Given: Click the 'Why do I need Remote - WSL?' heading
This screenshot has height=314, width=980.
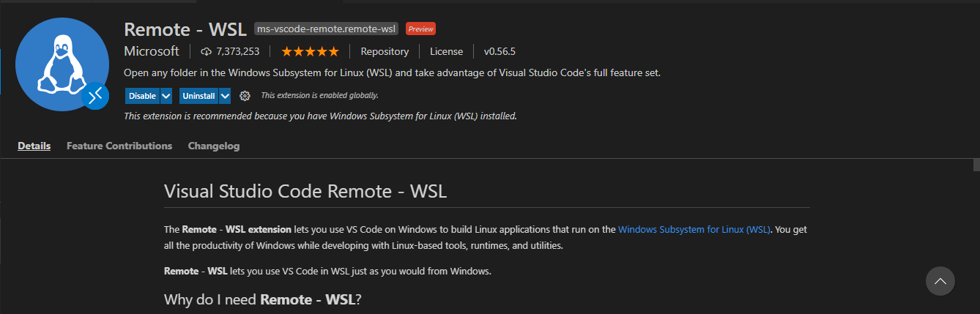Looking at the screenshot, I should pos(264,299).
